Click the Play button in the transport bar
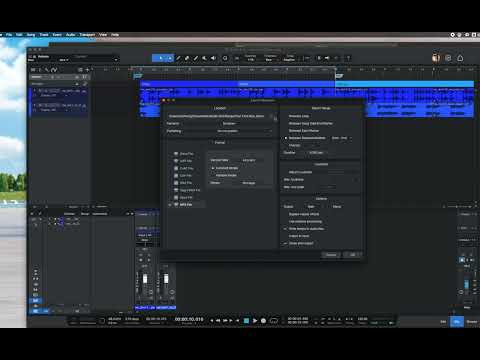480x360 pixels. coord(255,320)
